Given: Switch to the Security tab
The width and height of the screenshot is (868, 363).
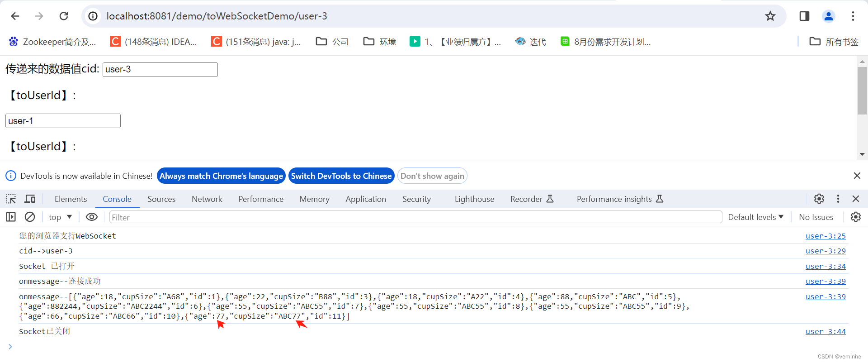Looking at the screenshot, I should 416,199.
